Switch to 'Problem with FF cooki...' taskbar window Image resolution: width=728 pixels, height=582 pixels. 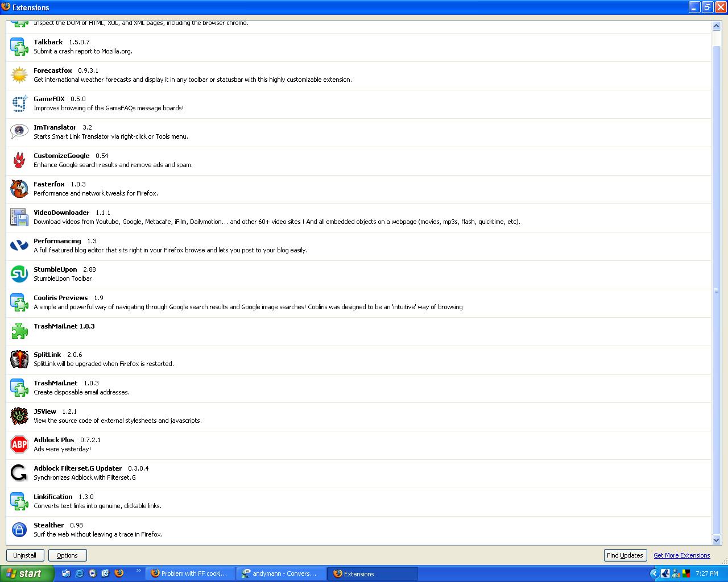tap(191, 573)
